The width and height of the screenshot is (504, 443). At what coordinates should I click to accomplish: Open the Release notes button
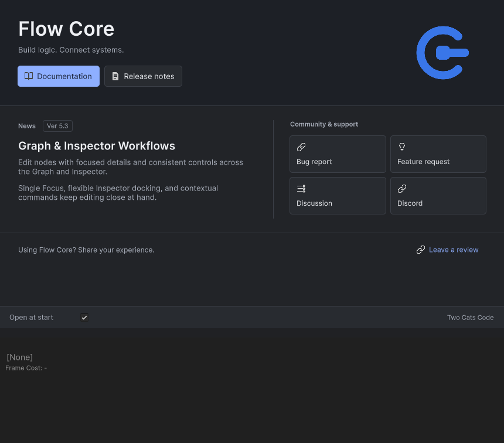point(143,76)
